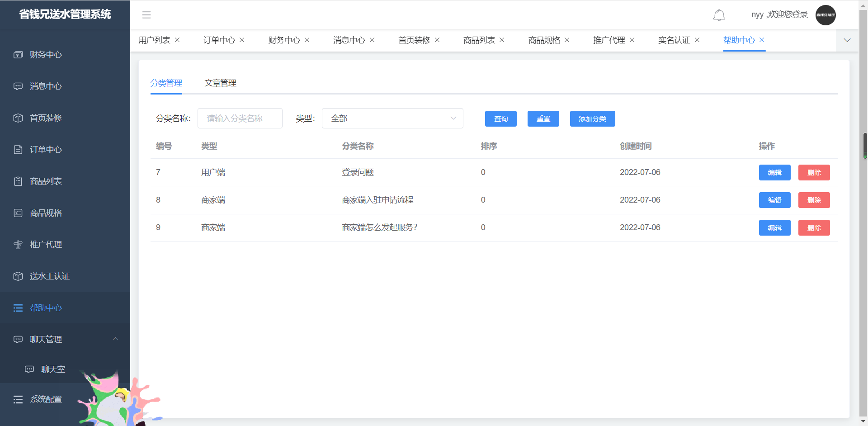Viewport: 868px width, 426px height.
Task: Close the 商品规格 tab
Action: (567, 40)
